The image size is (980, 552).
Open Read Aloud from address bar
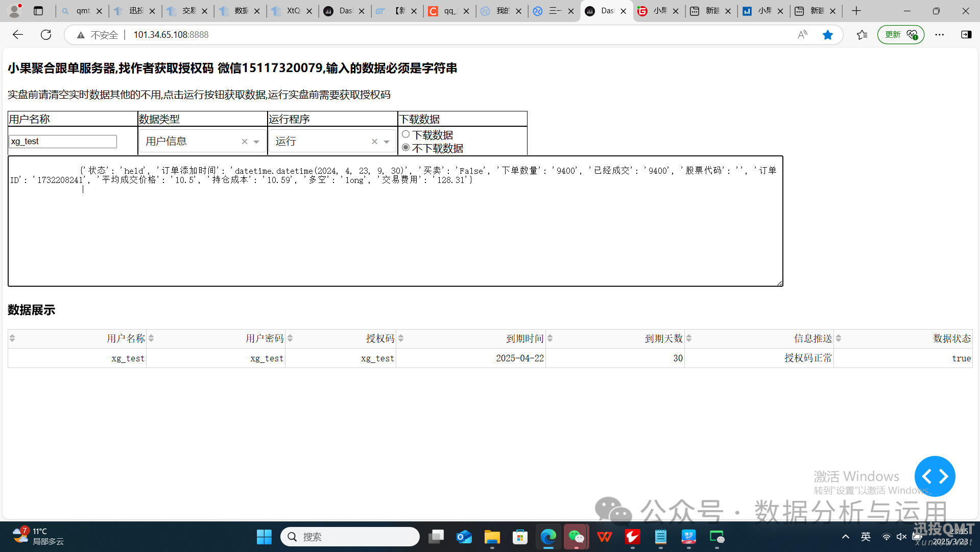[x=803, y=34]
